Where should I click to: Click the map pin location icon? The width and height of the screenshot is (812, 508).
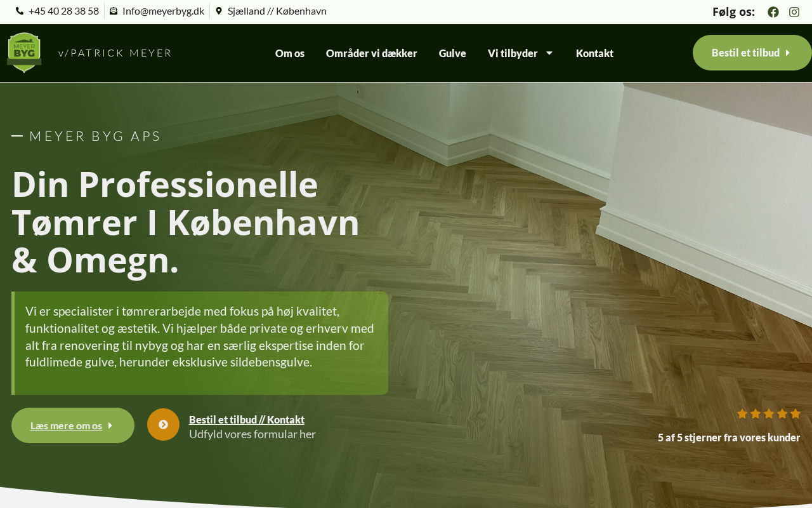[219, 11]
